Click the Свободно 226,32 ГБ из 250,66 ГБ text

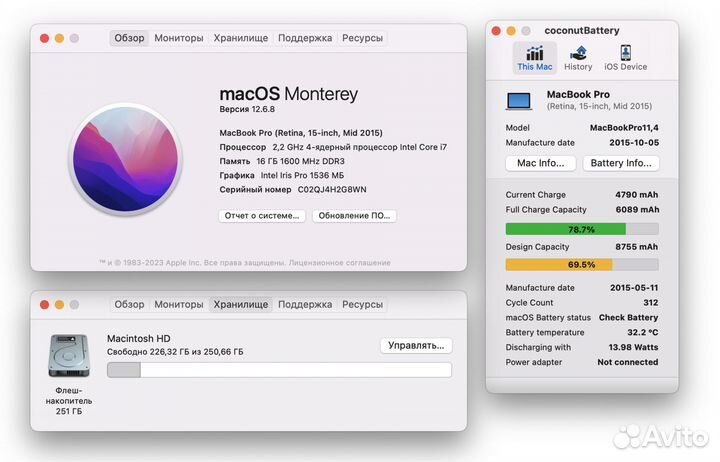[x=175, y=352]
